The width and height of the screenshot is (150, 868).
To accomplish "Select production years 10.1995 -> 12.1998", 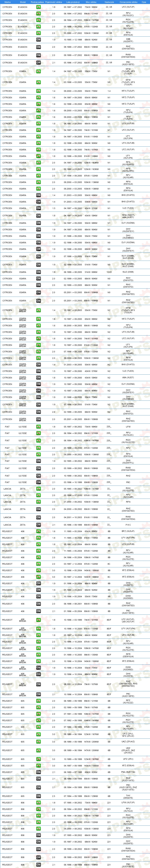I will click(73, 40).
